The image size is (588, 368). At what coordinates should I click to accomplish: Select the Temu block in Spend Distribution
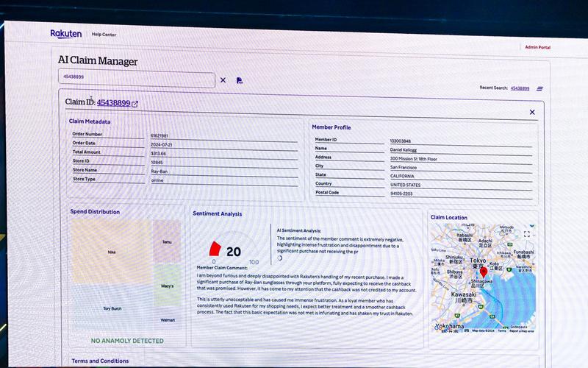point(167,241)
